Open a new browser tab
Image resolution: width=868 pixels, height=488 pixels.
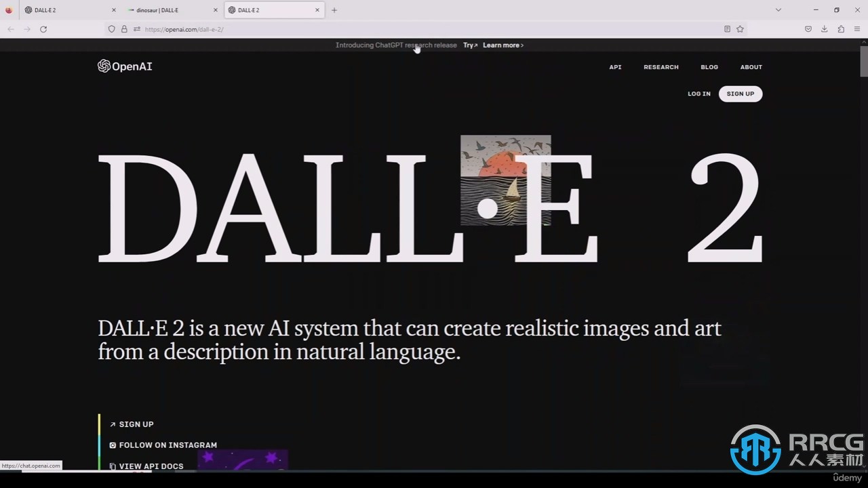pos(334,10)
